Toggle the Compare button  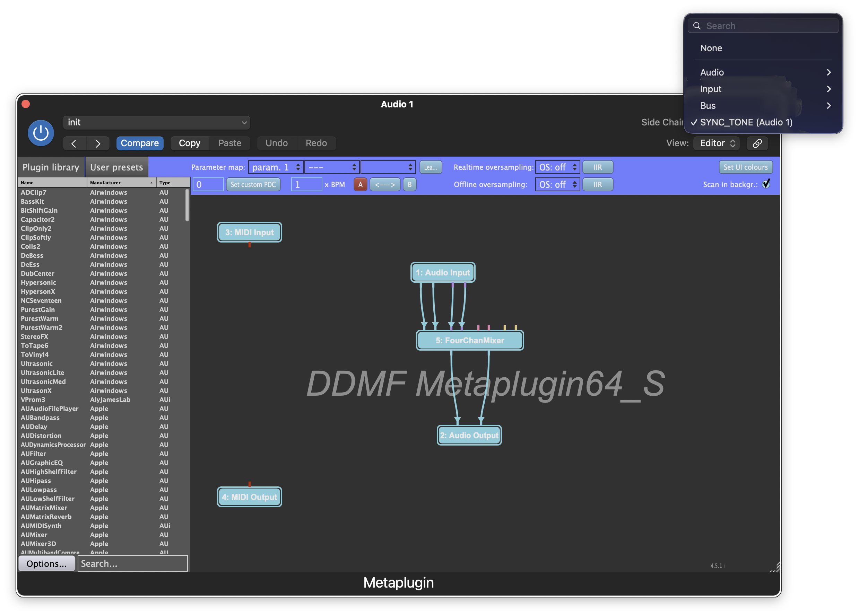[x=140, y=143]
